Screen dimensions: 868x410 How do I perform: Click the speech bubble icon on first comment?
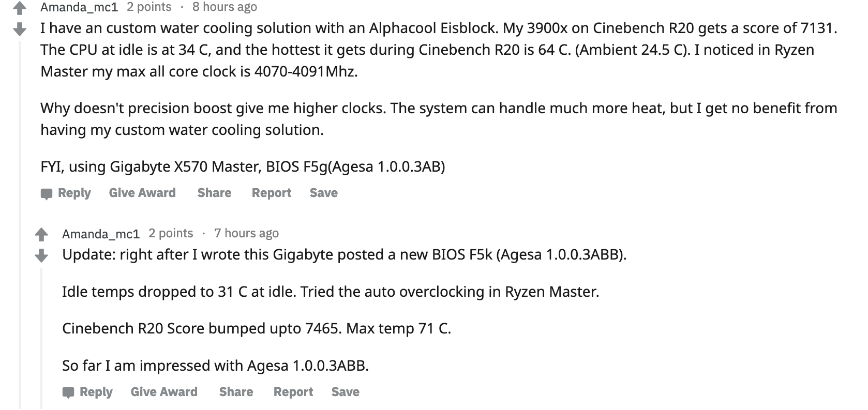[47, 193]
